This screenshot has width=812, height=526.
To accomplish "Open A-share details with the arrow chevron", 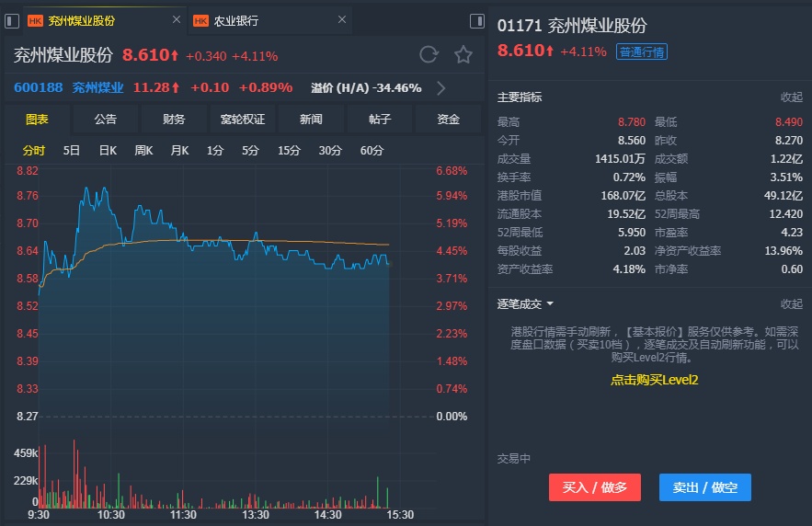I will pyautogui.click(x=440, y=88).
